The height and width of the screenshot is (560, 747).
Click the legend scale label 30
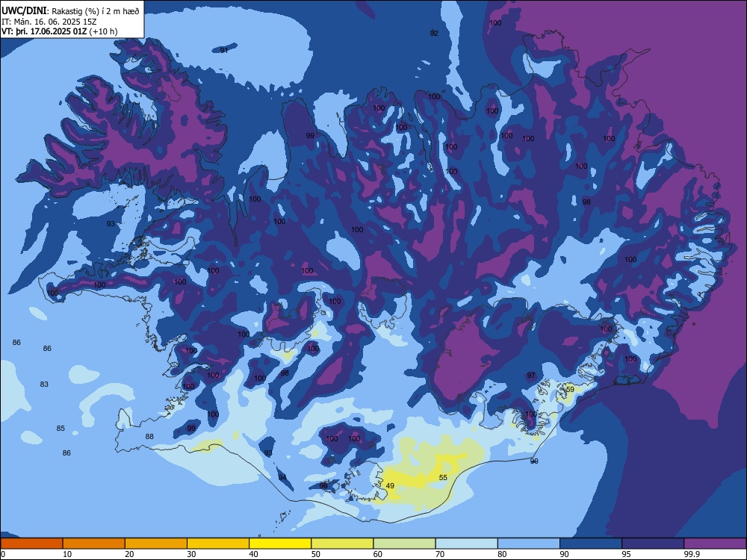point(191,554)
